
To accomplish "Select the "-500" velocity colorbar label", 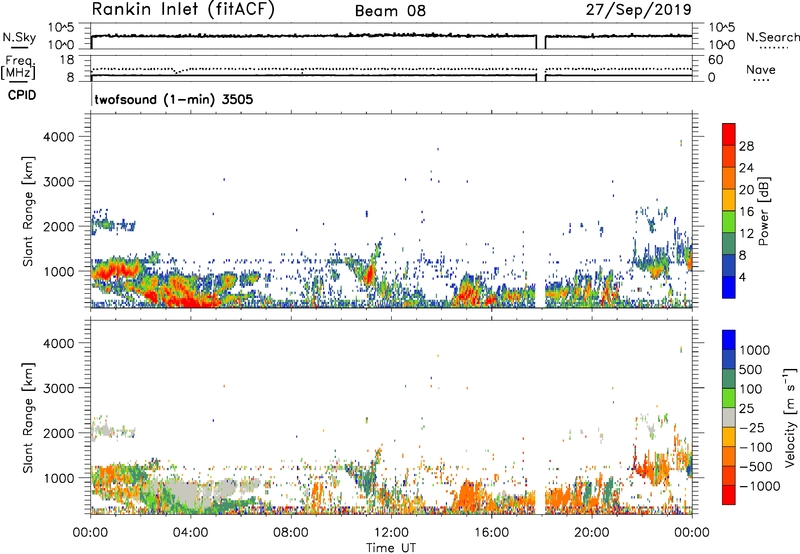I will (756, 467).
